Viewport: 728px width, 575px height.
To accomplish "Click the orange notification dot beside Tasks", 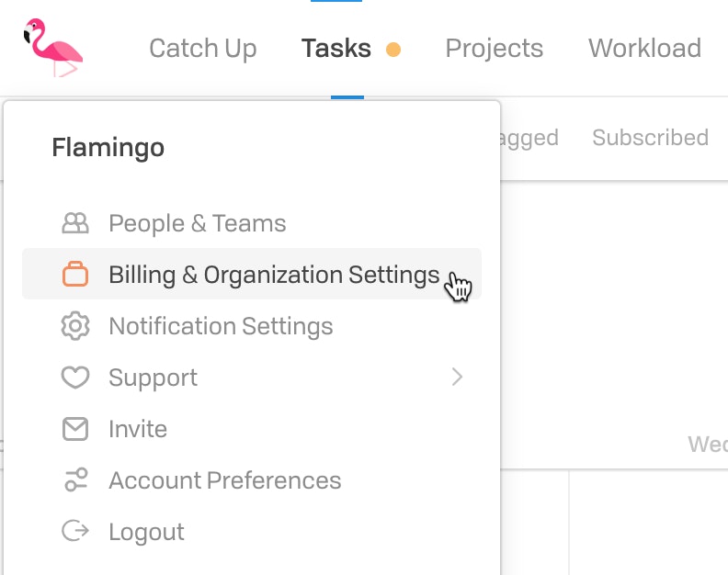I will tap(393, 50).
